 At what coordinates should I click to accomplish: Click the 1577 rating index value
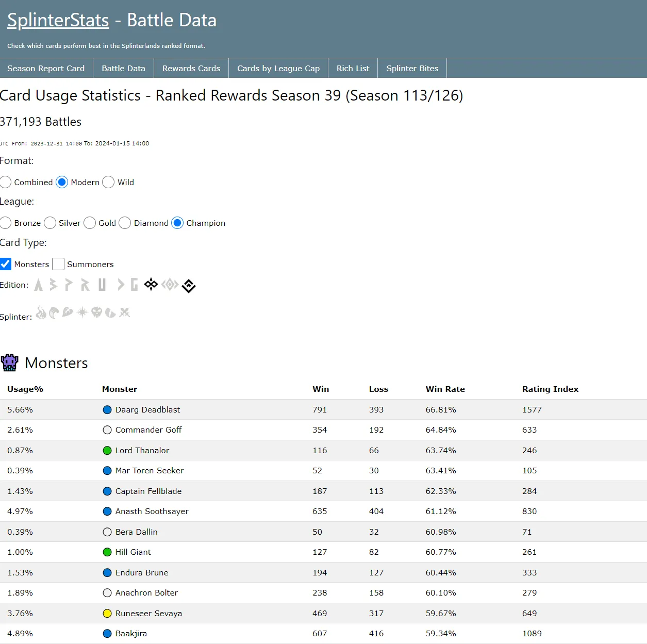click(532, 410)
